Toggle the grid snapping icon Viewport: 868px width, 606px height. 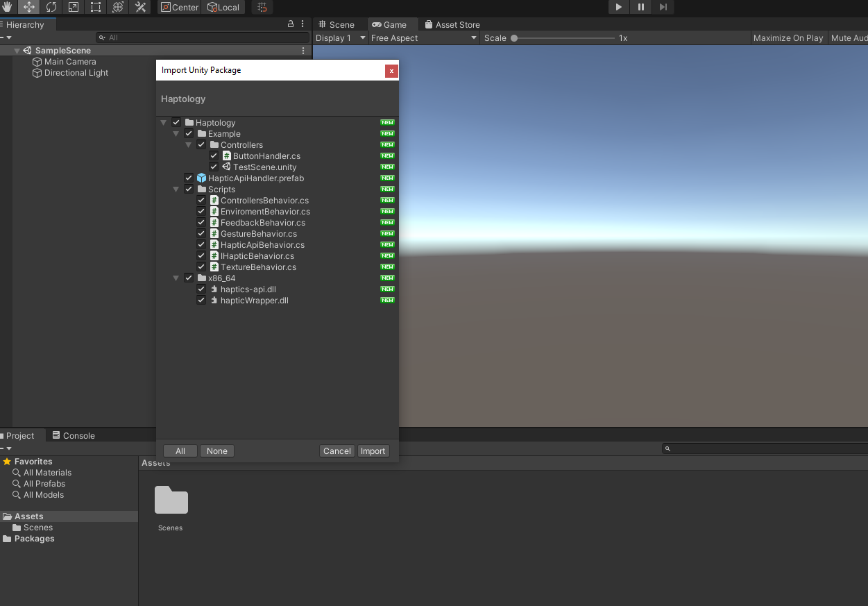(262, 7)
